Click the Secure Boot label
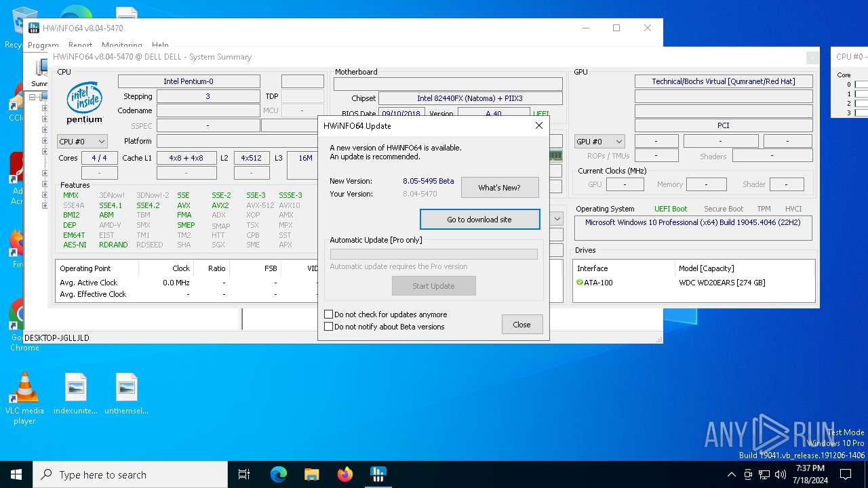This screenshot has width=868, height=488. point(724,209)
